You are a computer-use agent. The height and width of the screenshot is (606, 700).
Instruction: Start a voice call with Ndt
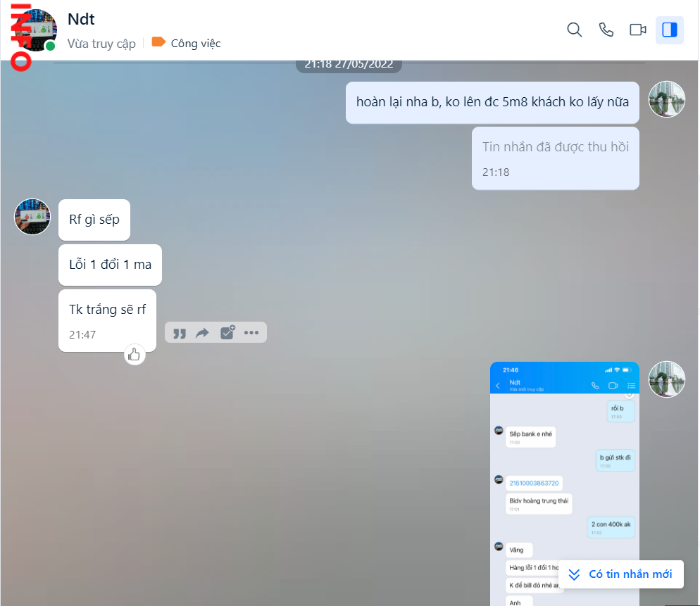point(606,30)
